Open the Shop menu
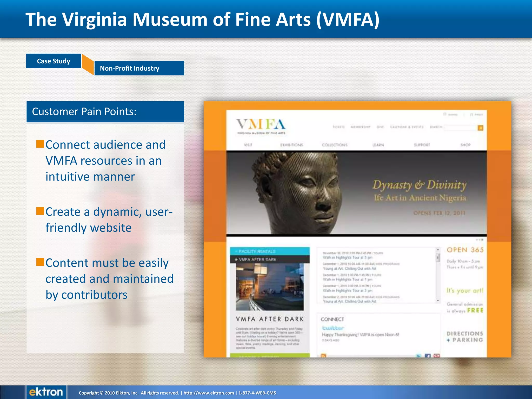 (x=465, y=145)
